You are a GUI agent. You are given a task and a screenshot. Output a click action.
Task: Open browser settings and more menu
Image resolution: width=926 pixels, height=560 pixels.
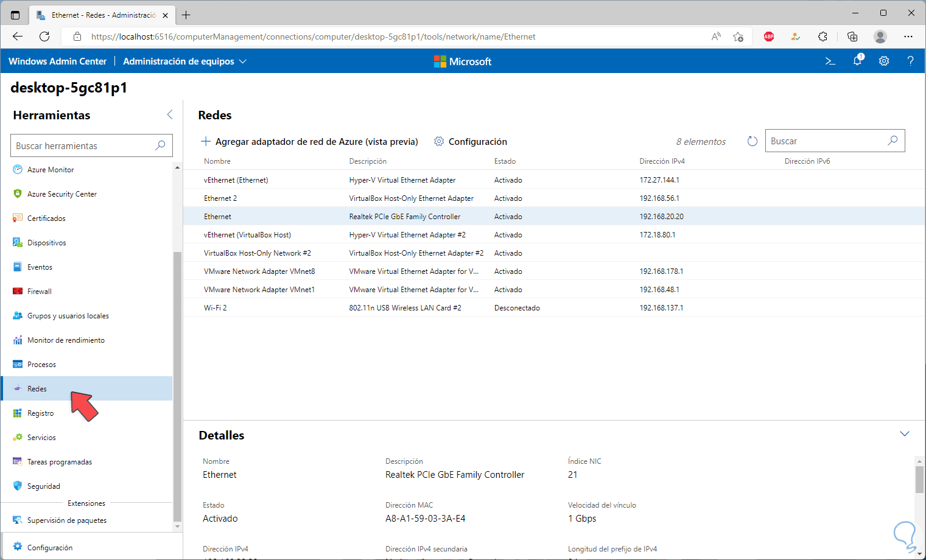pyautogui.click(x=908, y=37)
